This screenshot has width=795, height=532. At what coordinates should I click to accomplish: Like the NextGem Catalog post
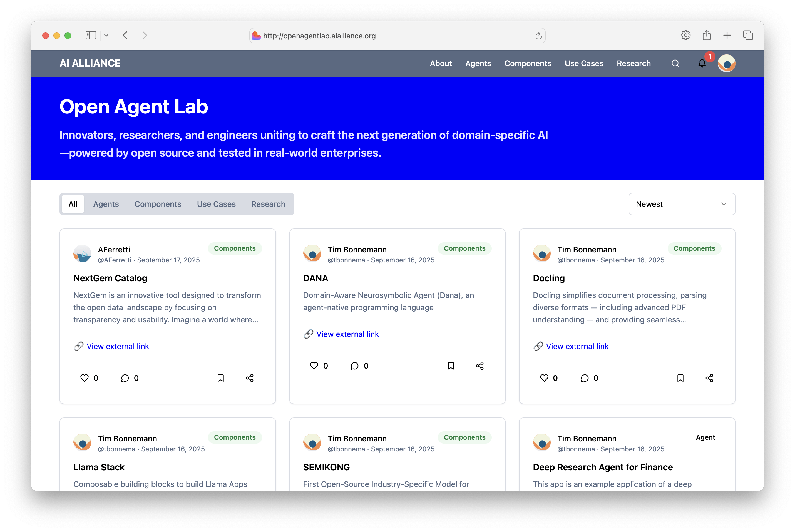[x=85, y=378]
